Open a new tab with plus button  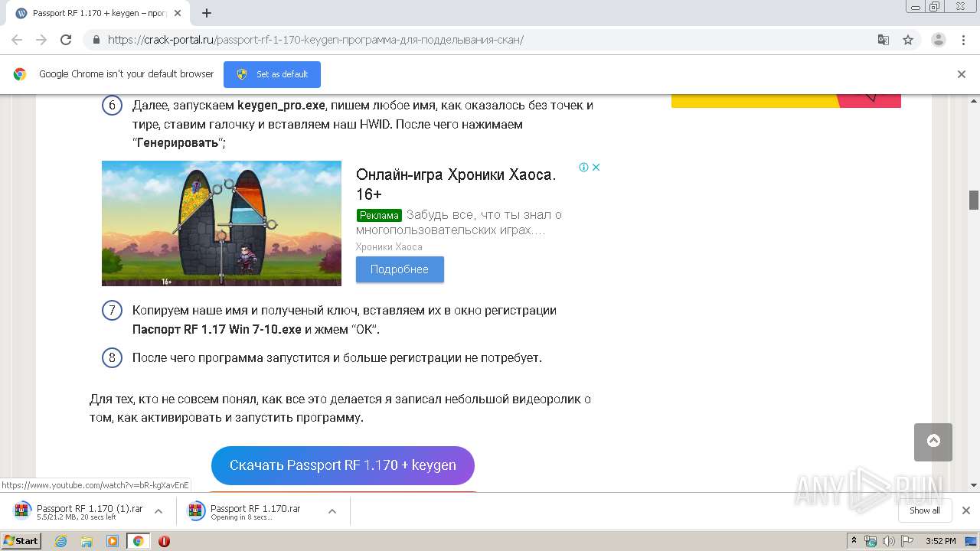pyautogui.click(x=206, y=13)
